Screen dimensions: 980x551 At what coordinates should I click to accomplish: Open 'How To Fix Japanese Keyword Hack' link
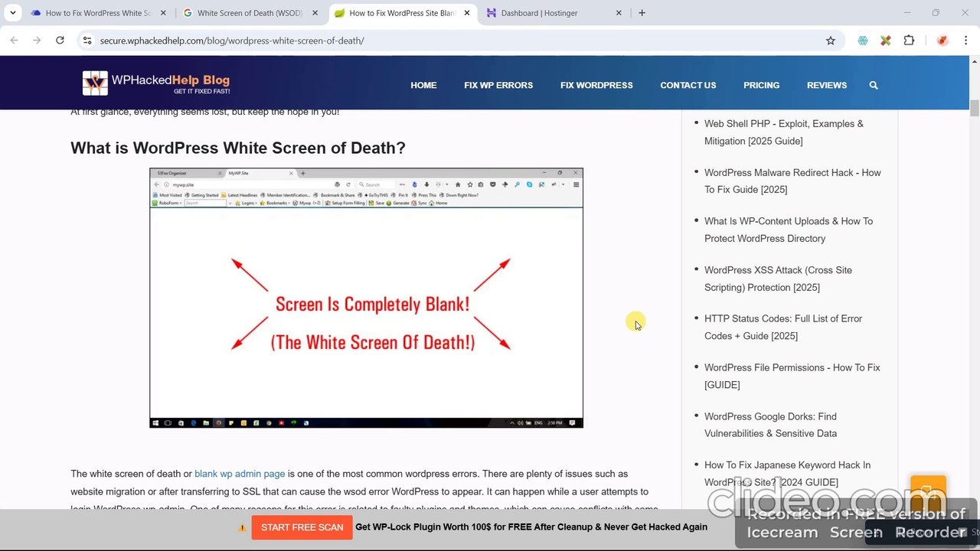(x=787, y=473)
